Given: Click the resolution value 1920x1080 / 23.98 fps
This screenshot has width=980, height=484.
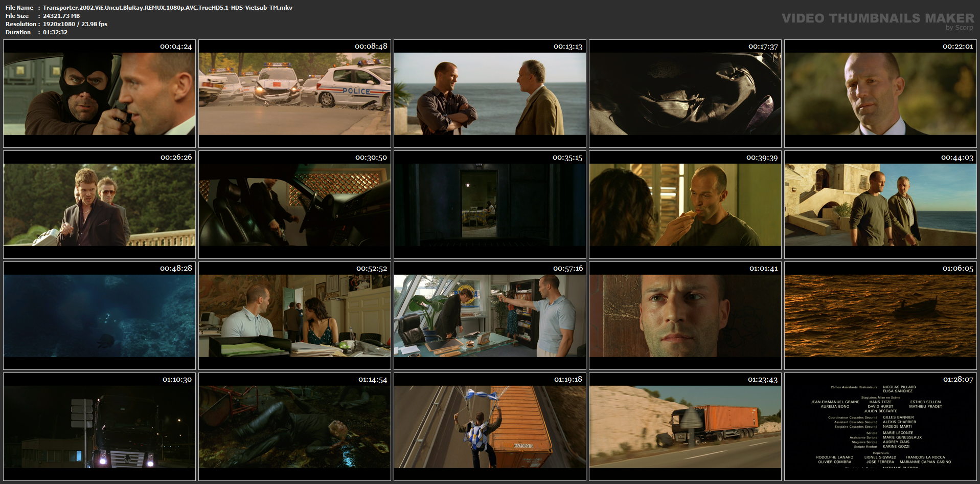Looking at the screenshot, I should point(75,24).
